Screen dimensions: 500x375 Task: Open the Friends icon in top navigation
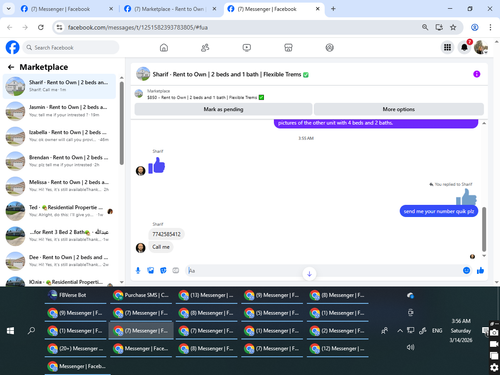(205, 48)
